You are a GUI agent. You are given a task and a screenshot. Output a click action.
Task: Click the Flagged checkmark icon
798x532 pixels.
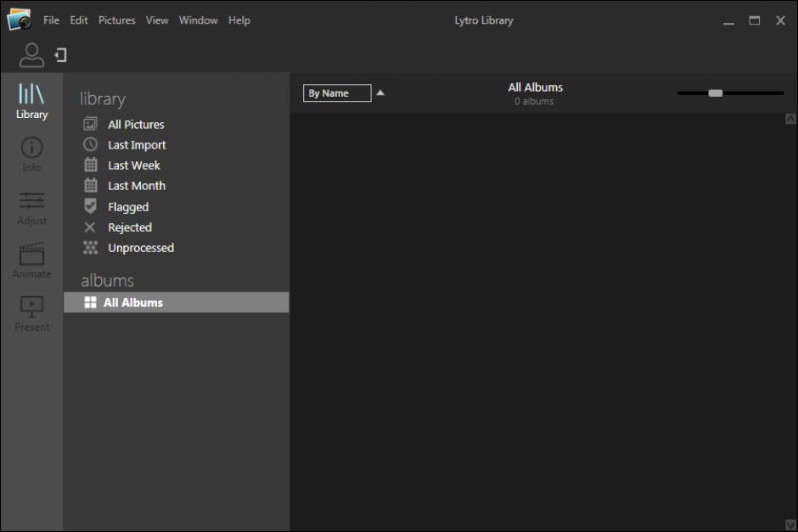coord(90,206)
